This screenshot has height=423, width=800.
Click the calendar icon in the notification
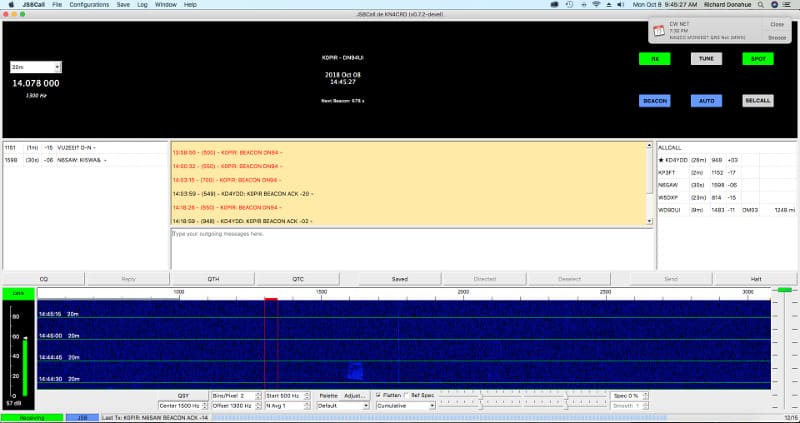659,31
